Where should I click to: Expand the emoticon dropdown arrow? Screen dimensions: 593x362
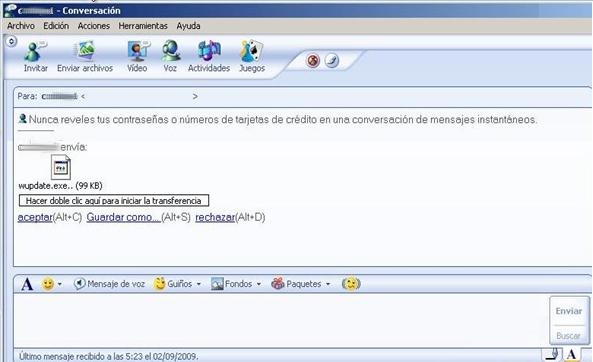[60, 284]
